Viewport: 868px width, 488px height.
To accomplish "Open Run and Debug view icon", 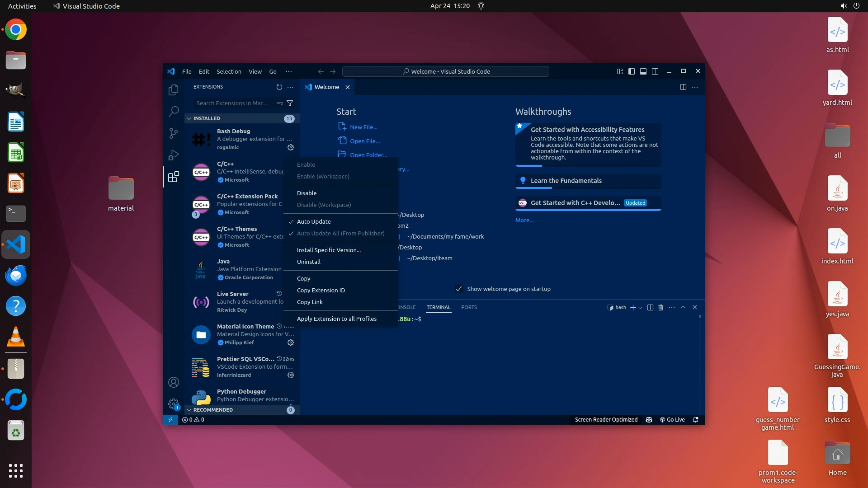I will pos(173,155).
